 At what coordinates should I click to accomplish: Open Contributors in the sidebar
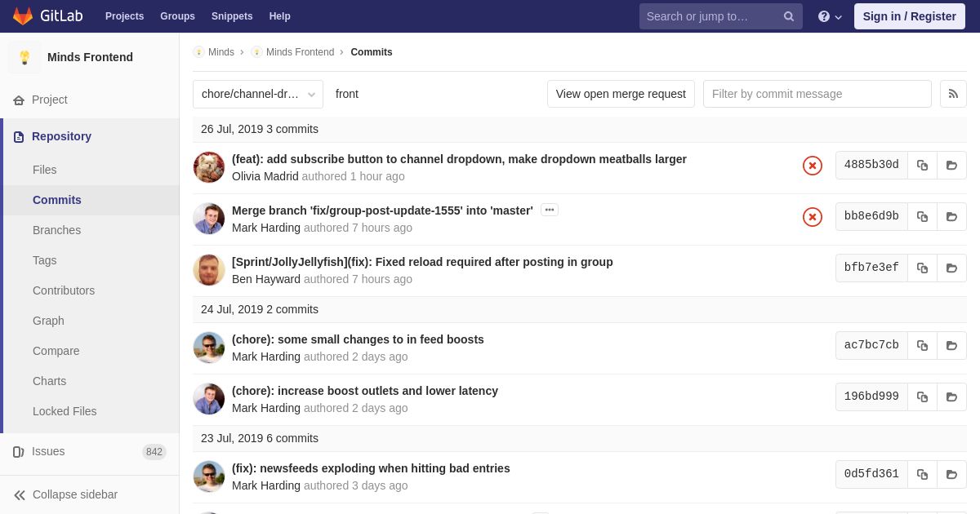point(64,290)
